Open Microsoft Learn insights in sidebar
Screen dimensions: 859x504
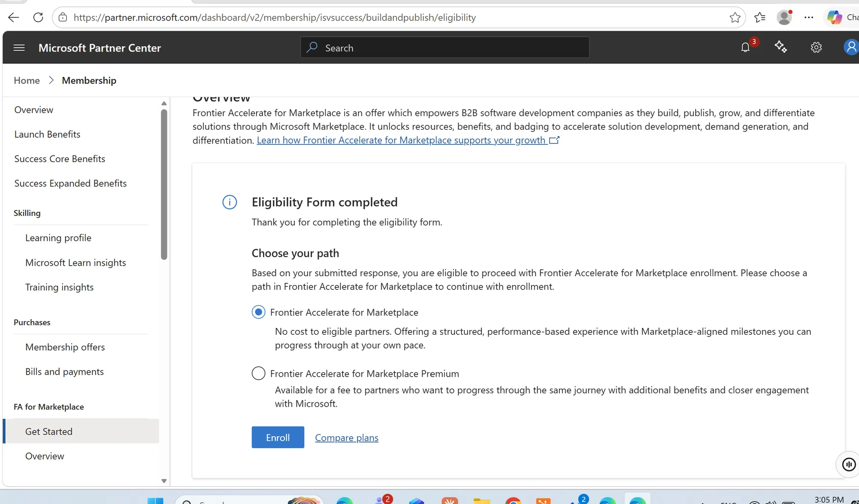[x=75, y=263]
